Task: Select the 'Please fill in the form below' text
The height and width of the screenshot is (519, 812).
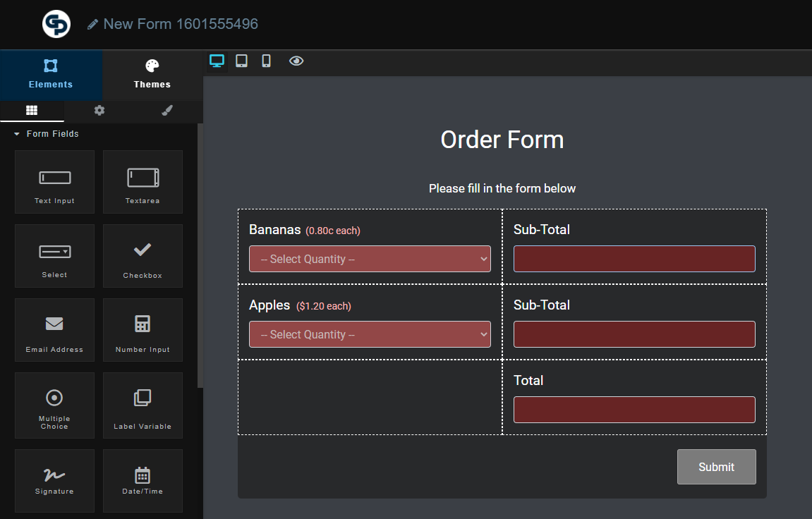Action: (502, 188)
